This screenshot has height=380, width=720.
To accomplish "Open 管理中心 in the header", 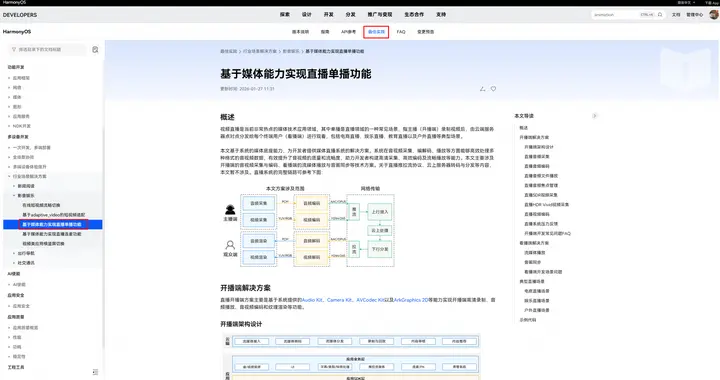I will click(x=694, y=15).
